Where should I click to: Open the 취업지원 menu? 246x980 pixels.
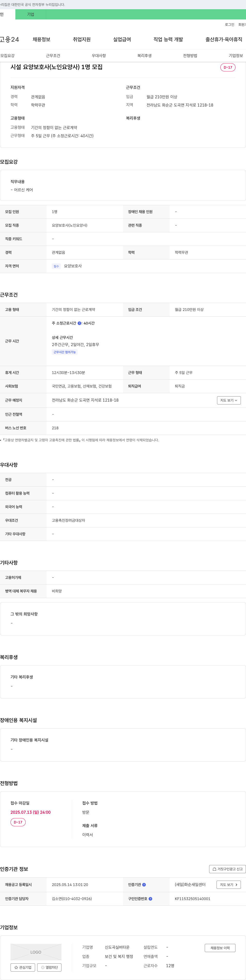(x=82, y=39)
